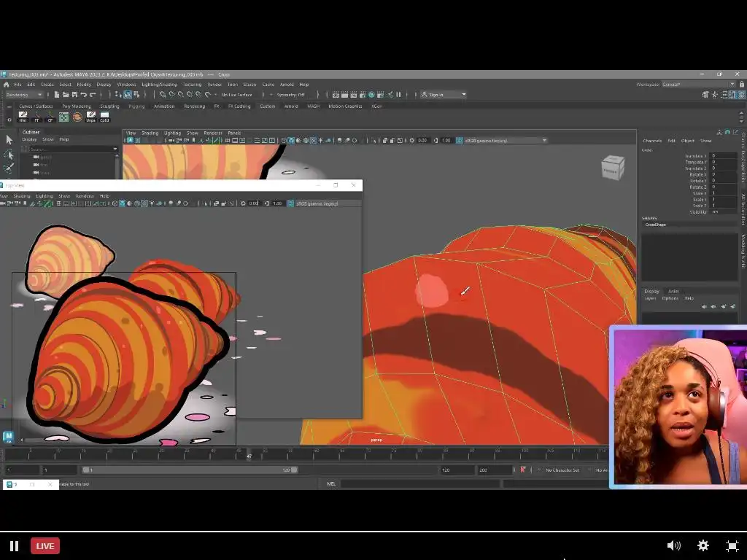
Task: Click the Hist shelf button
Action: tap(23, 117)
